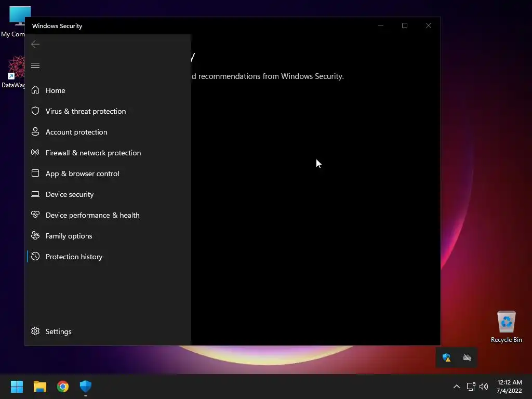
Task: Select Device security entry
Action: [108, 194]
